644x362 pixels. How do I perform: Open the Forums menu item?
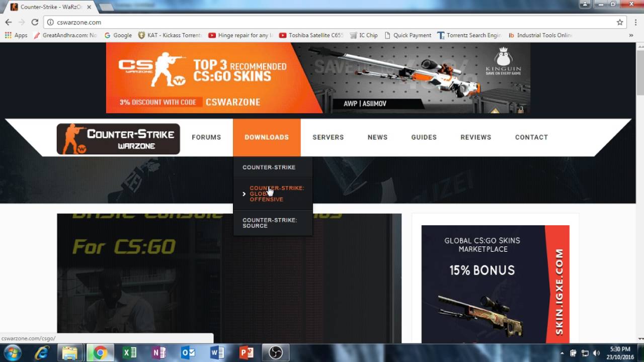point(206,137)
